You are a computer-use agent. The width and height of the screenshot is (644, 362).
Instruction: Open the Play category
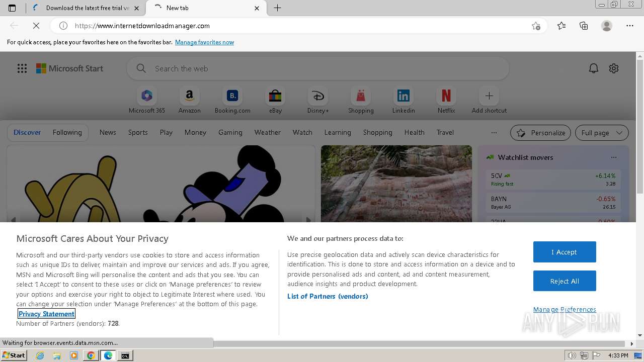pyautogui.click(x=166, y=132)
